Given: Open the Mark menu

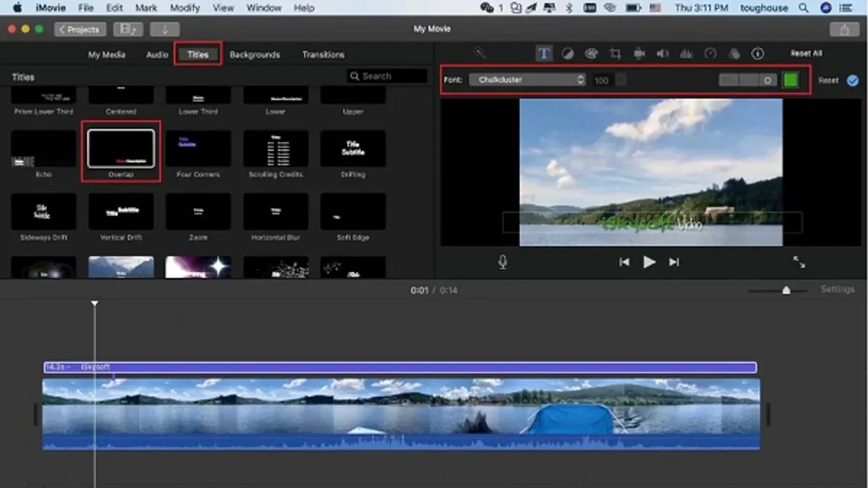Looking at the screenshot, I should coord(146,8).
